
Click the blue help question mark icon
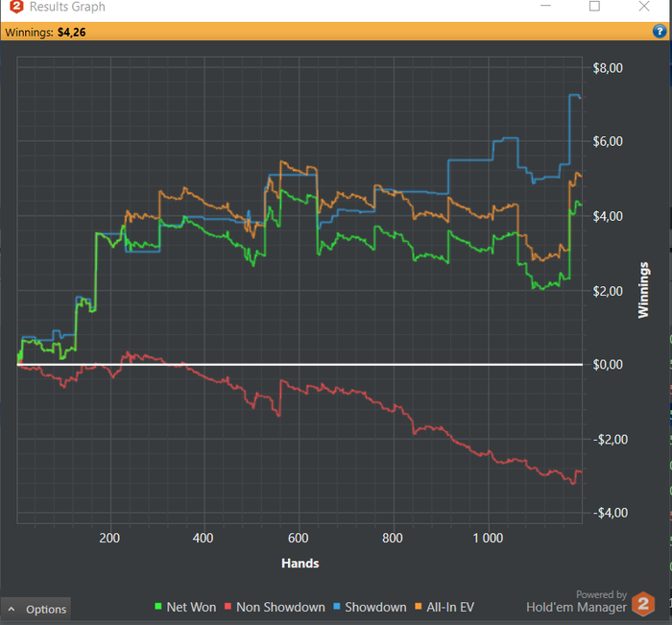click(660, 32)
